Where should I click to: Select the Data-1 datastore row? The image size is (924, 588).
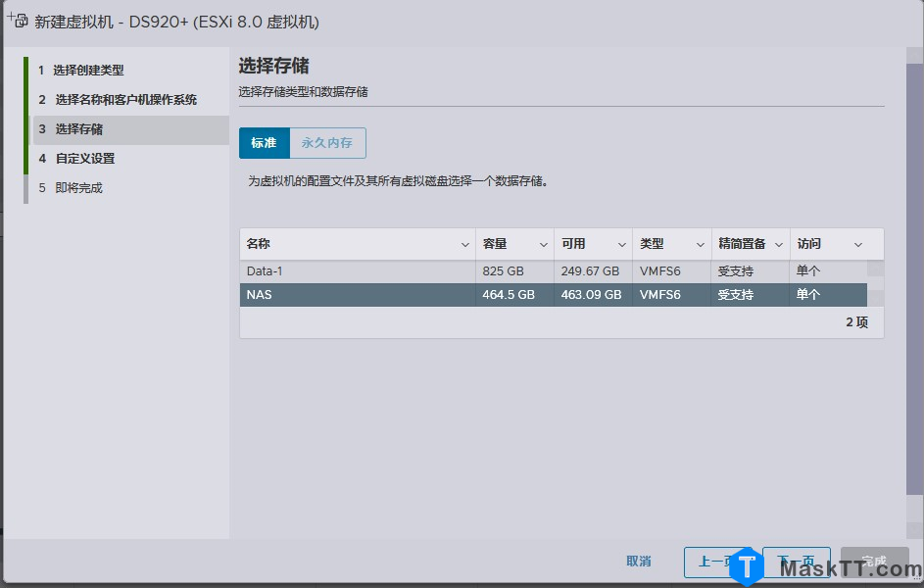point(554,271)
